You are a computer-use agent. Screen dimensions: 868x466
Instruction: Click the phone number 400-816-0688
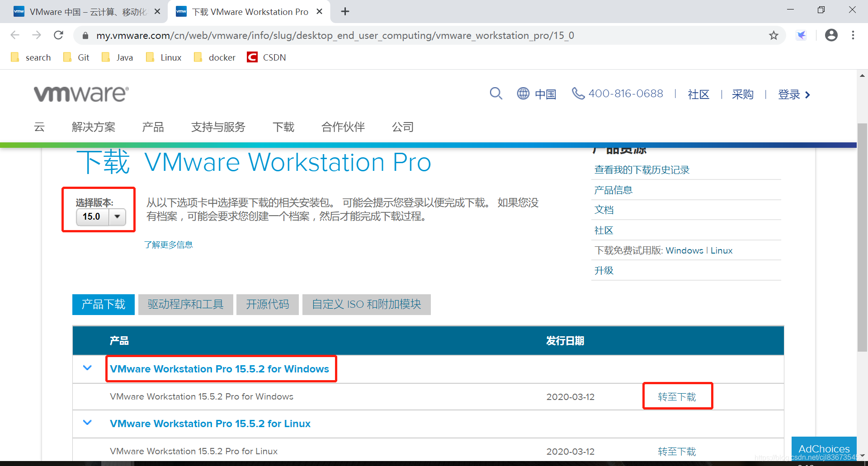[618, 94]
